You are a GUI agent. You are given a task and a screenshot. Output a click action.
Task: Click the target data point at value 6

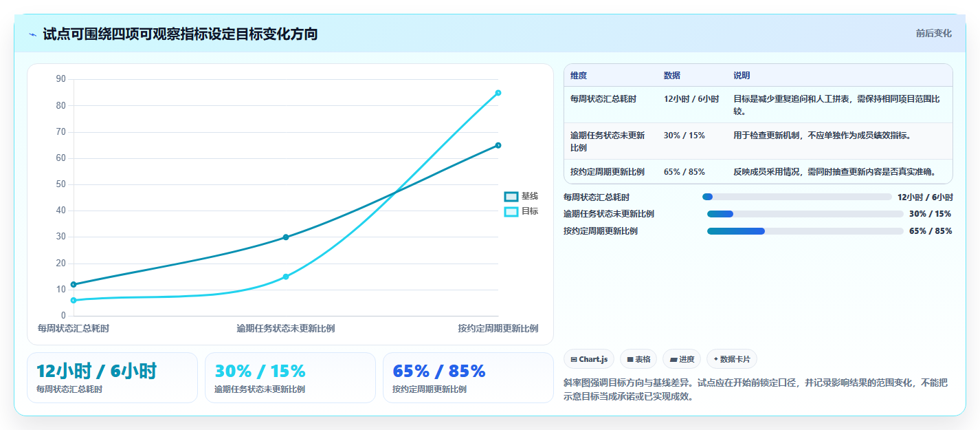click(x=74, y=300)
